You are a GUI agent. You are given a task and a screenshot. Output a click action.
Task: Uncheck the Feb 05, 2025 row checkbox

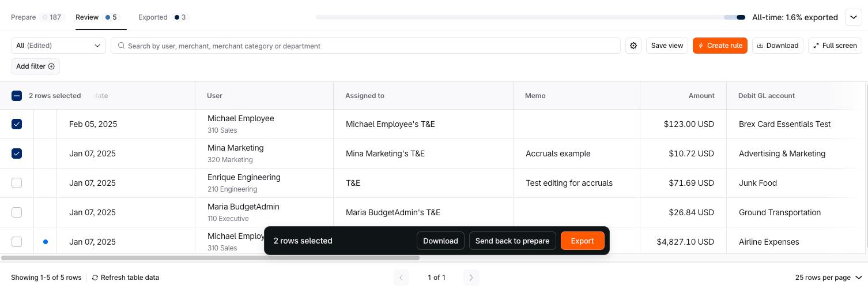click(17, 124)
